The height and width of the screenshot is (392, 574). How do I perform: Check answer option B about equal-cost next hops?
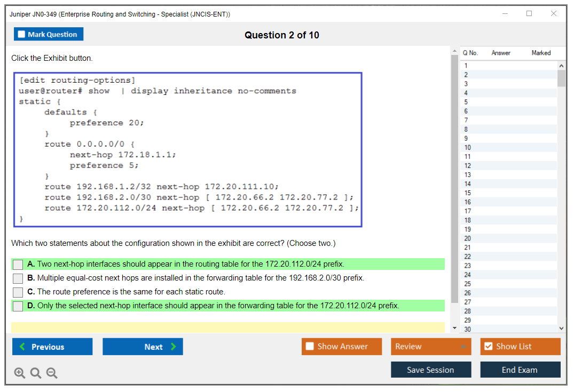(x=18, y=278)
